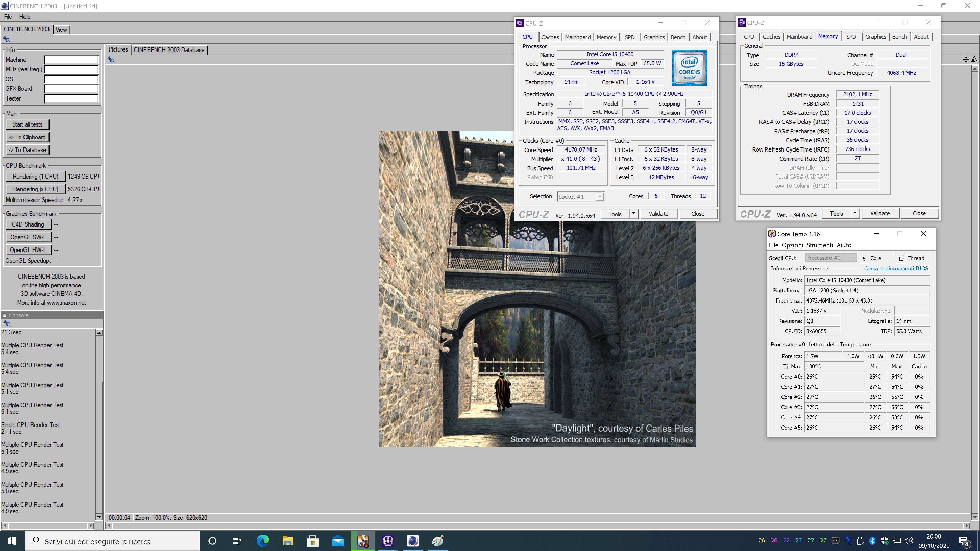The width and height of the screenshot is (980, 551).
Task: Click Validate in left CPU-Z window
Action: (658, 214)
